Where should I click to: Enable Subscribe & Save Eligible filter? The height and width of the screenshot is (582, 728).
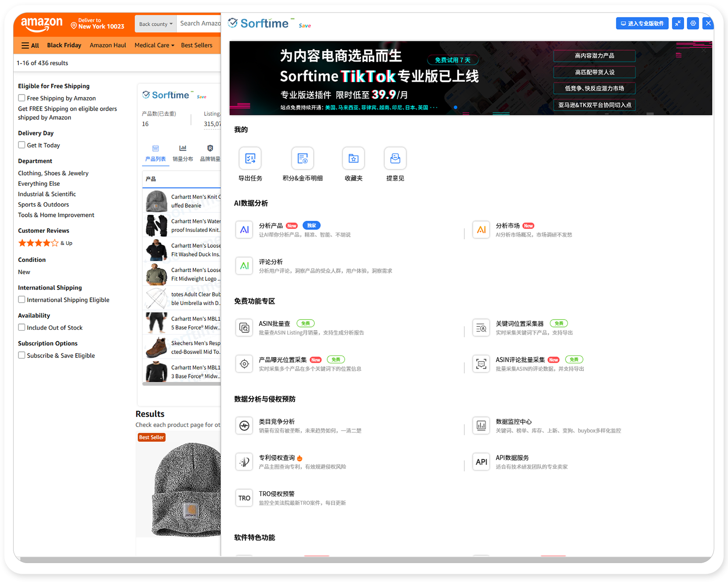point(22,355)
